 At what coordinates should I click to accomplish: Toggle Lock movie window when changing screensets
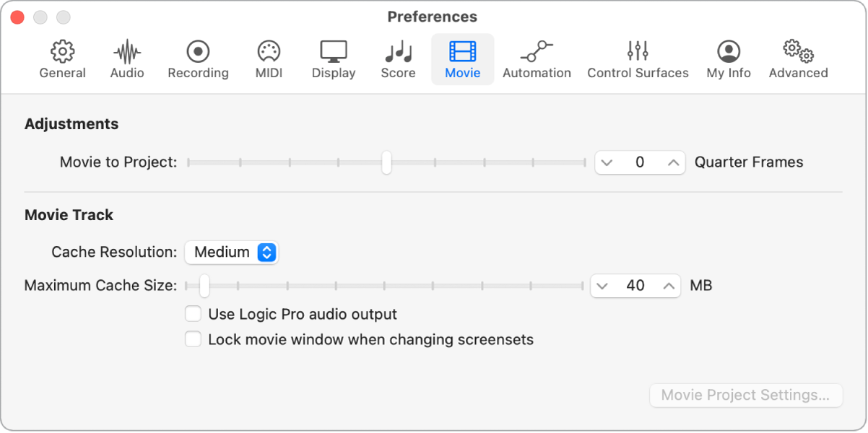coord(193,339)
